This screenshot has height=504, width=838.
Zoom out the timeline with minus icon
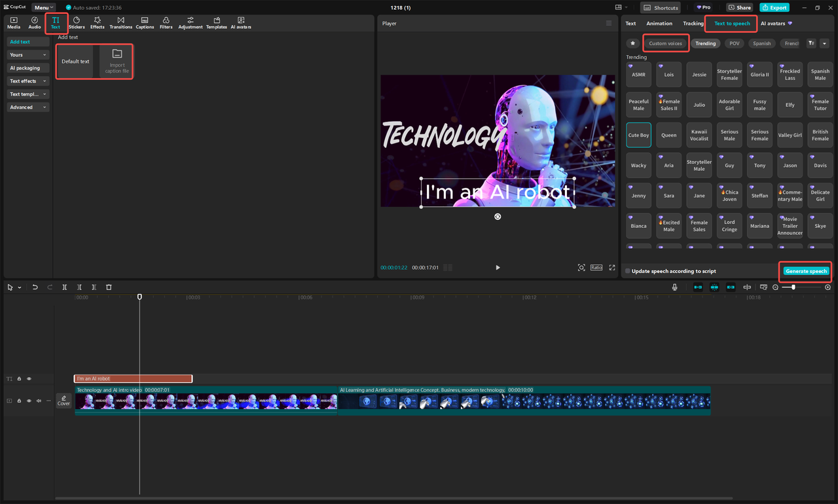coord(776,287)
